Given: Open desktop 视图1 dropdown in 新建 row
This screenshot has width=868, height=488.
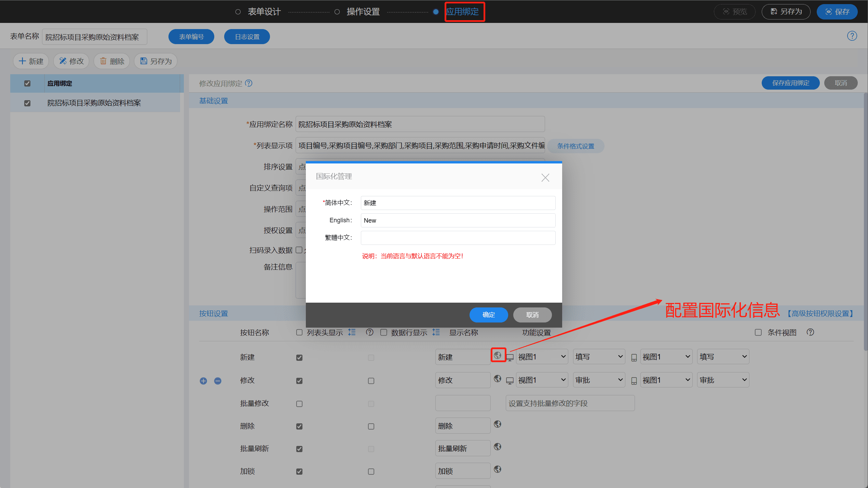Looking at the screenshot, I should 542,357.
